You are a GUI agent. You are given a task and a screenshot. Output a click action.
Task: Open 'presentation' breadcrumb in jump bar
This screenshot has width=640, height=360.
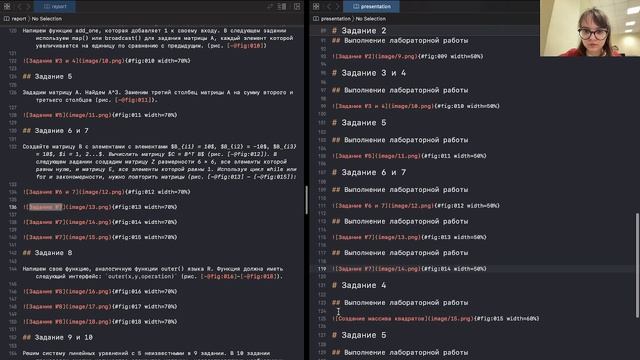[x=332, y=19]
